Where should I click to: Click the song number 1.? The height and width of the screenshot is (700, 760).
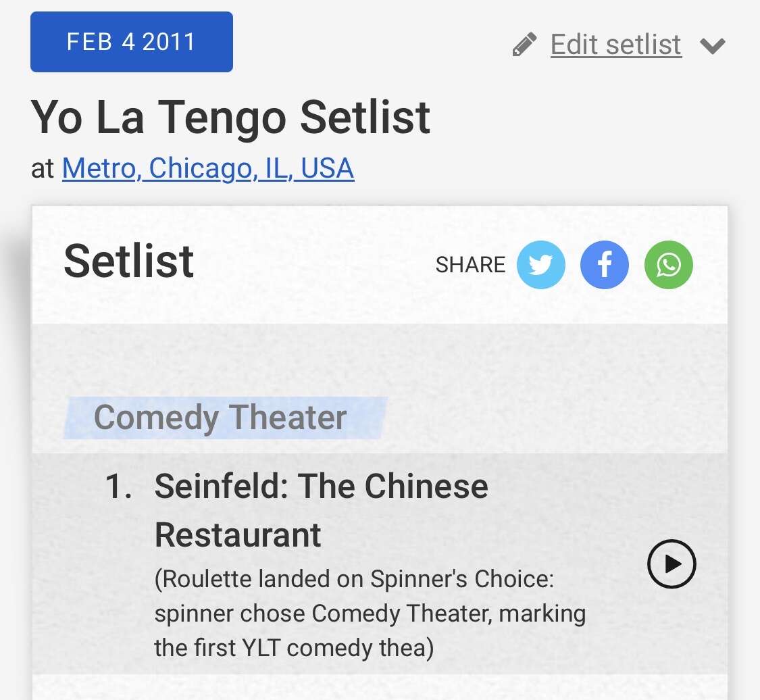pyautogui.click(x=119, y=486)
